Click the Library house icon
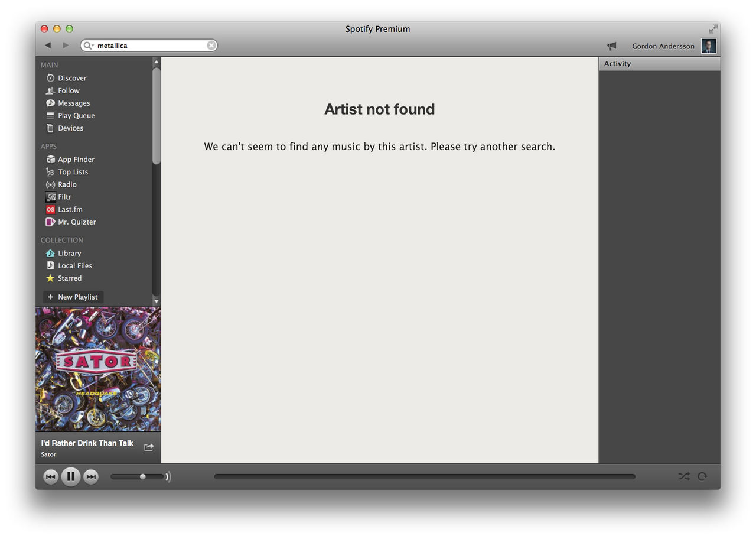This screenshot has height=539, width=756. pyautogui.click(x=50, y=253)
